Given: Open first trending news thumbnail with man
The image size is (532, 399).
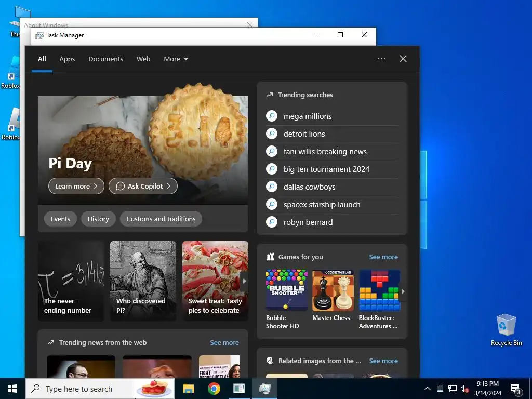Looking at the screenshot, I should (81, 367).
